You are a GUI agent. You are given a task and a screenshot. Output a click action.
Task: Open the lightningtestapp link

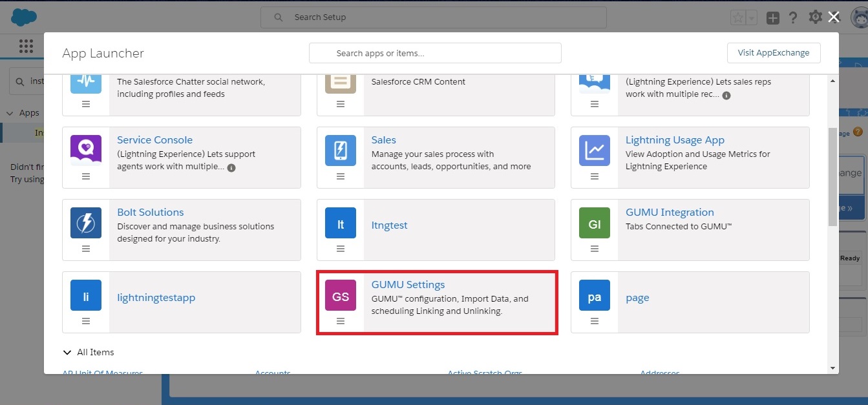[156, 298]
